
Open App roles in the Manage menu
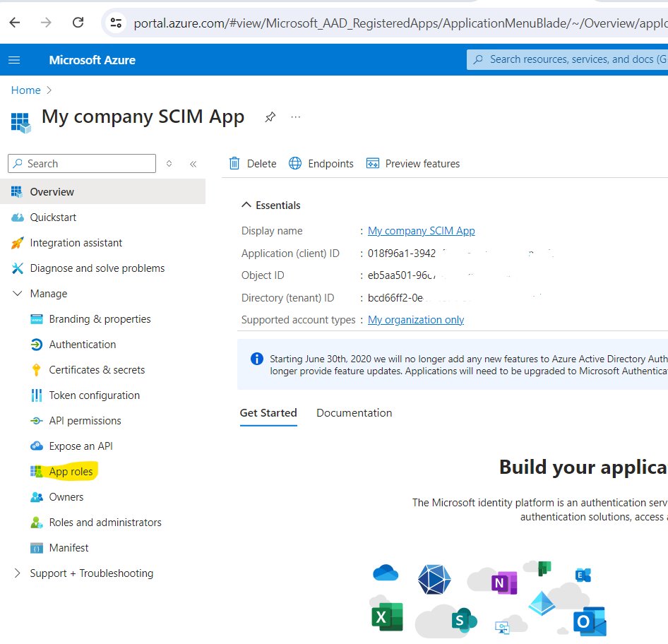tap(71, 472)
